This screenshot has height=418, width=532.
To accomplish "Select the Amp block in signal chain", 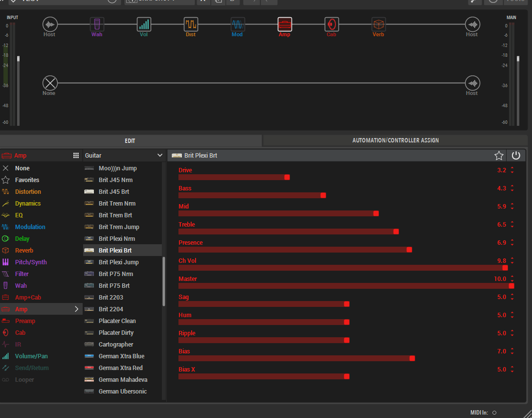I will (285, 24).
